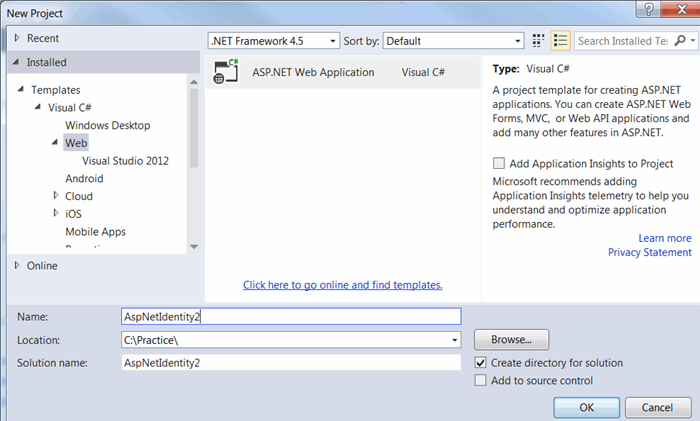Click the Online section label
The width and height of the screenshot is (700, 421).
42,266
